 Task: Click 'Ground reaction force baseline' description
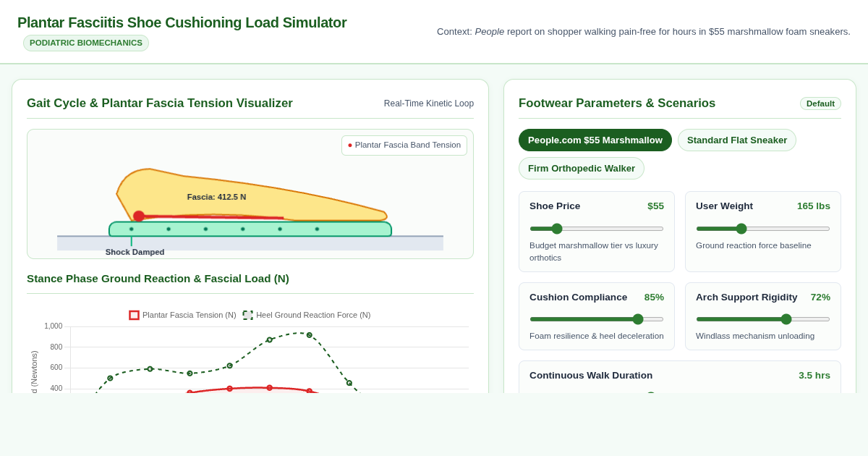coord(754,245)
